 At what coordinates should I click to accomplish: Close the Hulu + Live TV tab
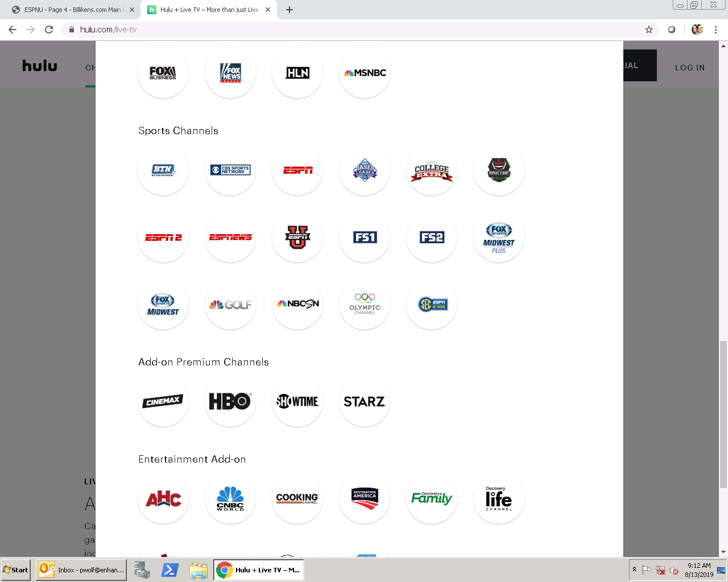pyautogui.click(x=268, y=10)
